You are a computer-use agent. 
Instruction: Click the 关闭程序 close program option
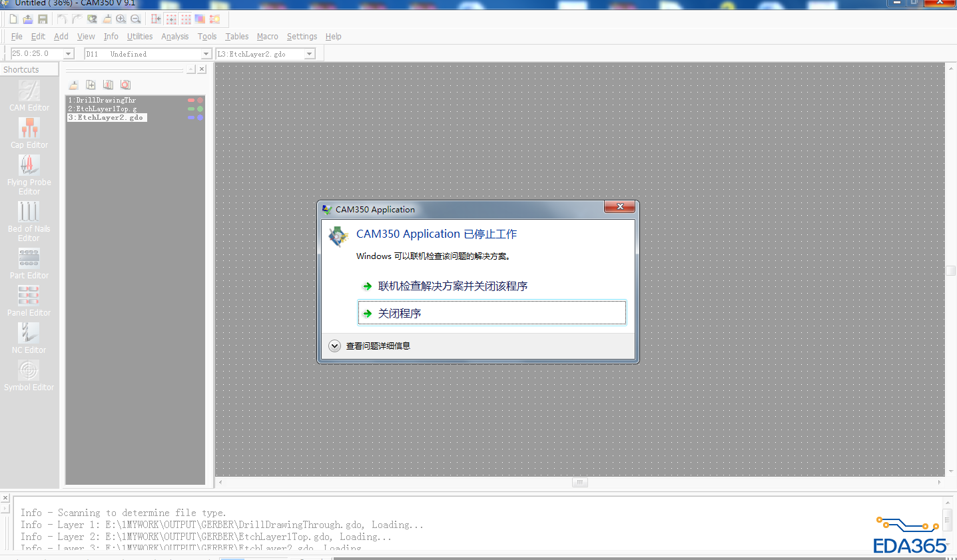(x=492, y=313)
